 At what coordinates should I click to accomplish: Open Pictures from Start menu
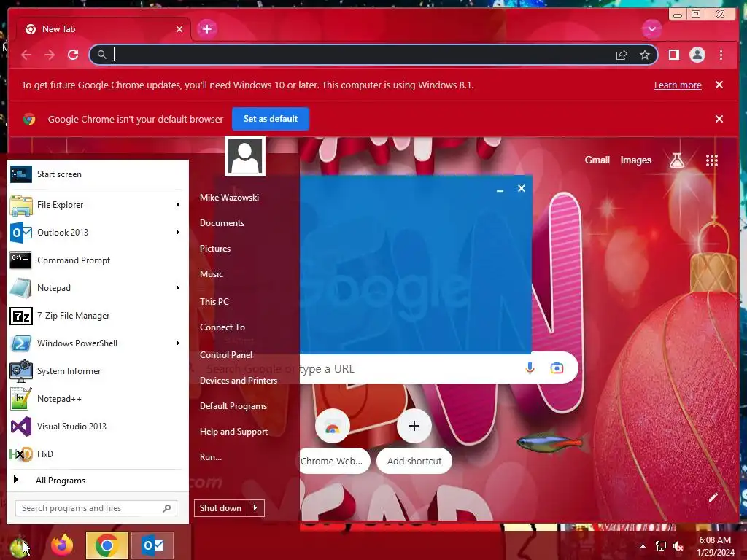215,249
